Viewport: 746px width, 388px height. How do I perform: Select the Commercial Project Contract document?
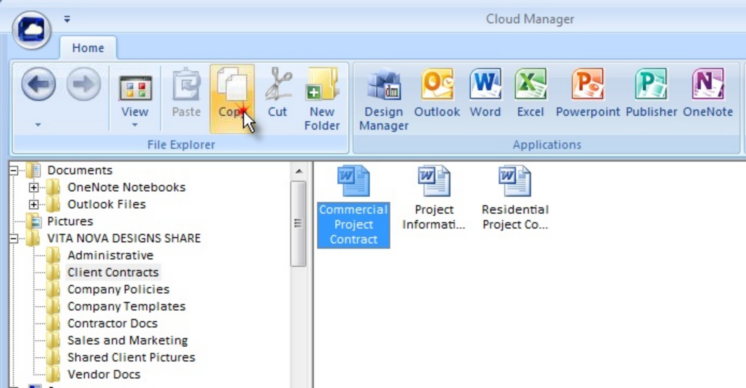pyautogui.click(x=353, y=206)
